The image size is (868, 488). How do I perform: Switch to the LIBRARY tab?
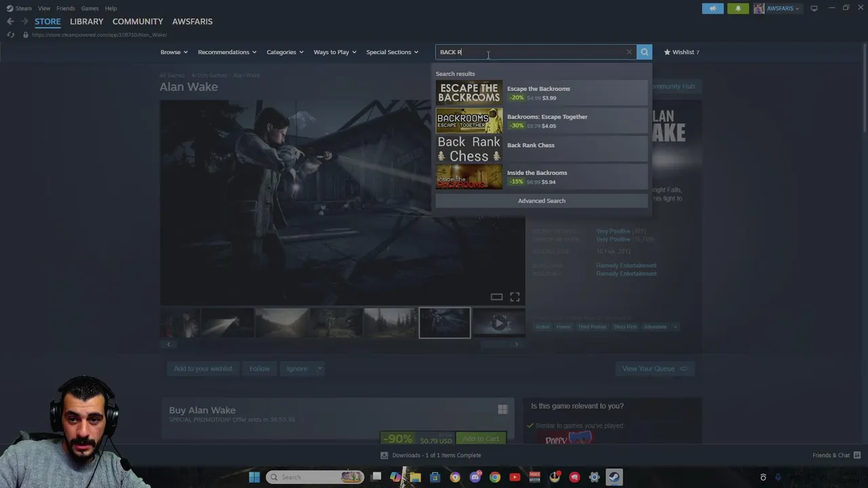tap(87, 22)
